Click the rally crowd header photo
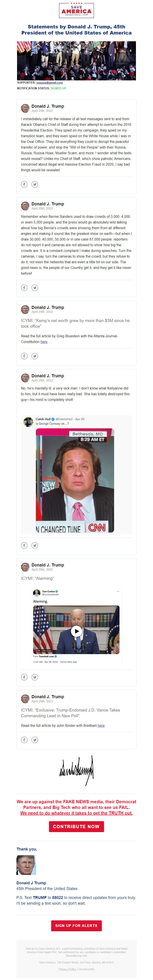The height and width of the screenshot is (980, 153). 76,61
